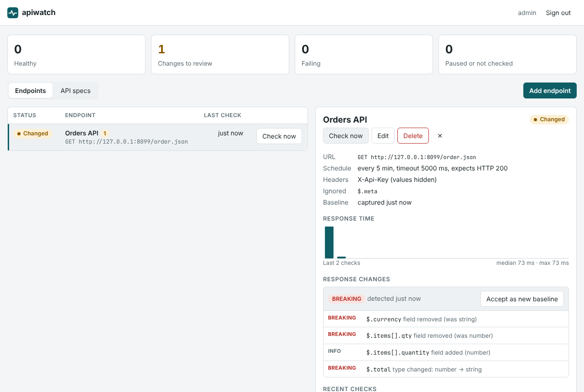The height and width of the screenshot is (392, 584).
Task: Click the Orders API detail panel title
Action: [345, 120]
